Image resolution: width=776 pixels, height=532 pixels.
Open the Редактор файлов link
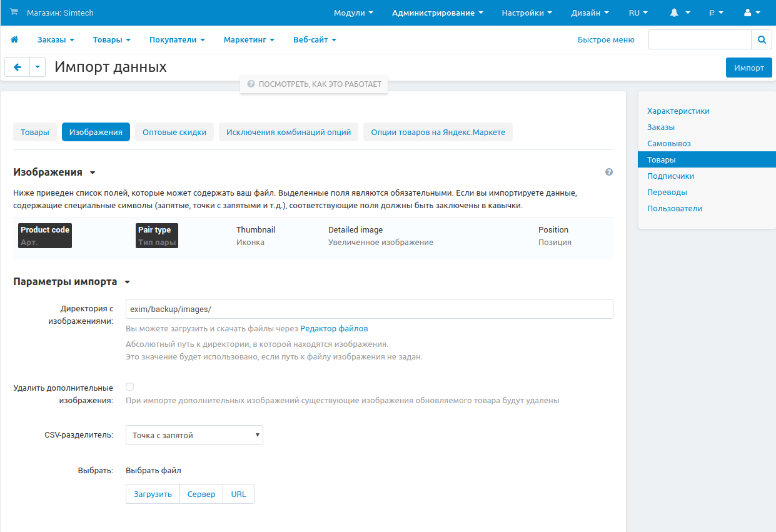(334, 328)
